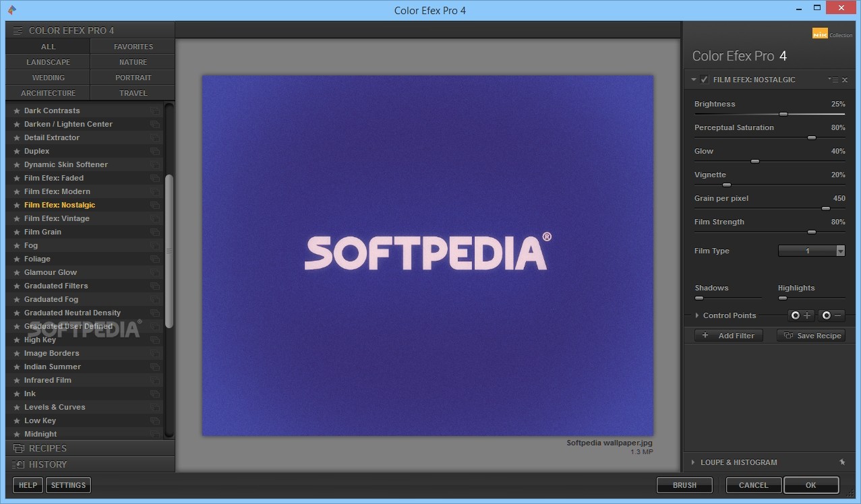Favorite the Glamour Glow filter
Screen dimensions: 861x504
[x=17, y=272]
